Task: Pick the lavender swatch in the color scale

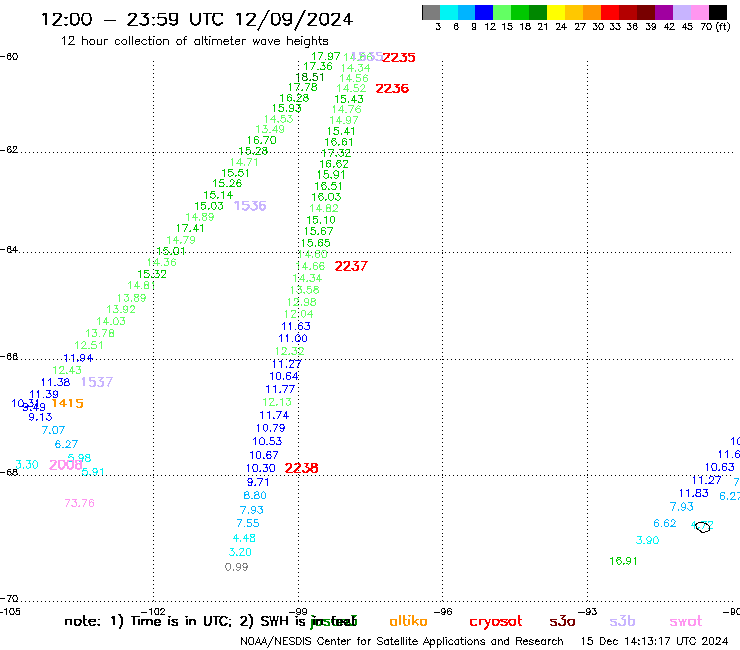Action: coord(682,12)
